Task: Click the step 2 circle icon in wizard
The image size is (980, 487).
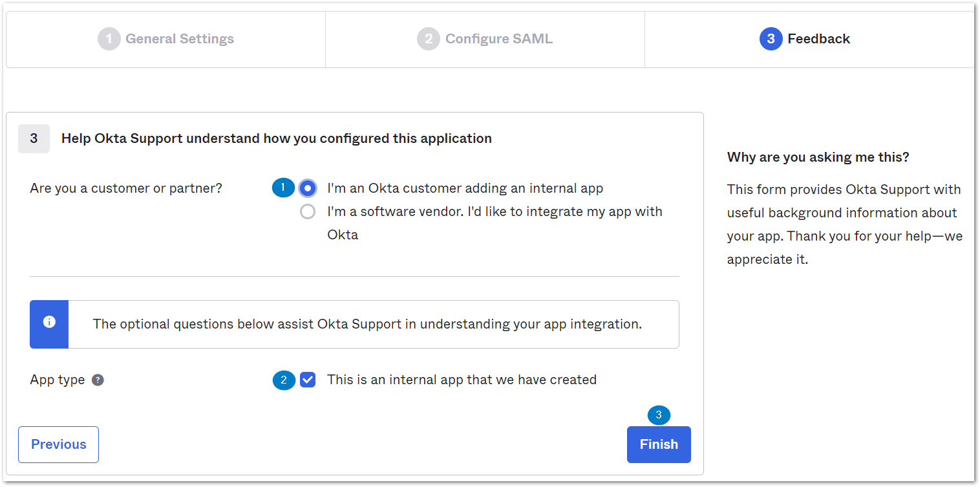Action: (x=429, y=39)
